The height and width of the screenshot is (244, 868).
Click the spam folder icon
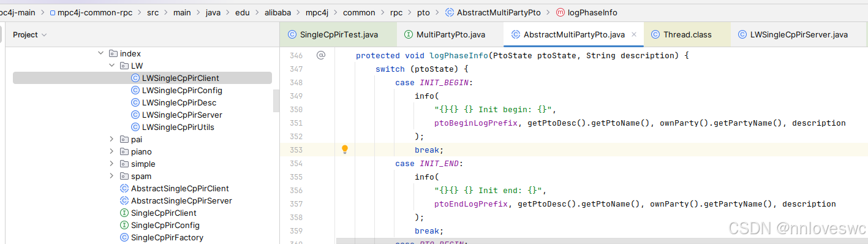[x=124, y=176]
